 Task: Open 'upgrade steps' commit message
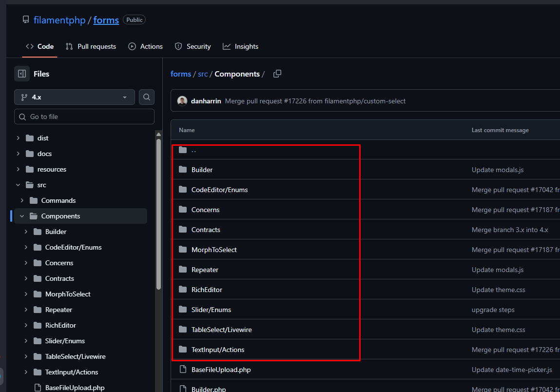[x=493, y=310]
